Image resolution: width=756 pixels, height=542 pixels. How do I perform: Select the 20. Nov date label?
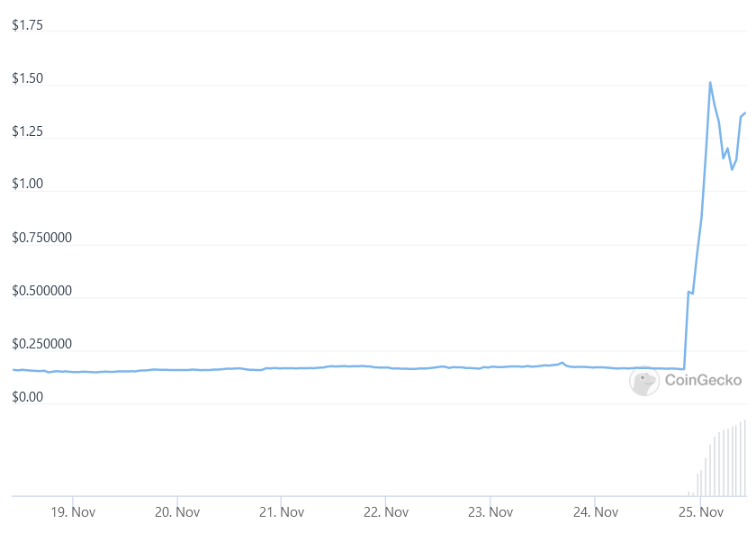coord(177,512)
